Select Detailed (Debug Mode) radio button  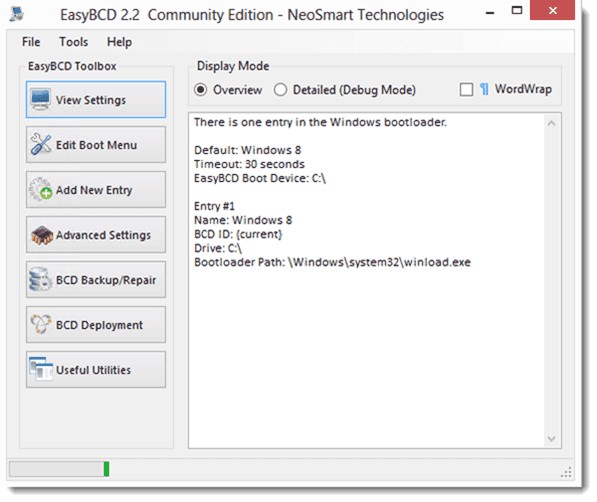coord(280,90)
